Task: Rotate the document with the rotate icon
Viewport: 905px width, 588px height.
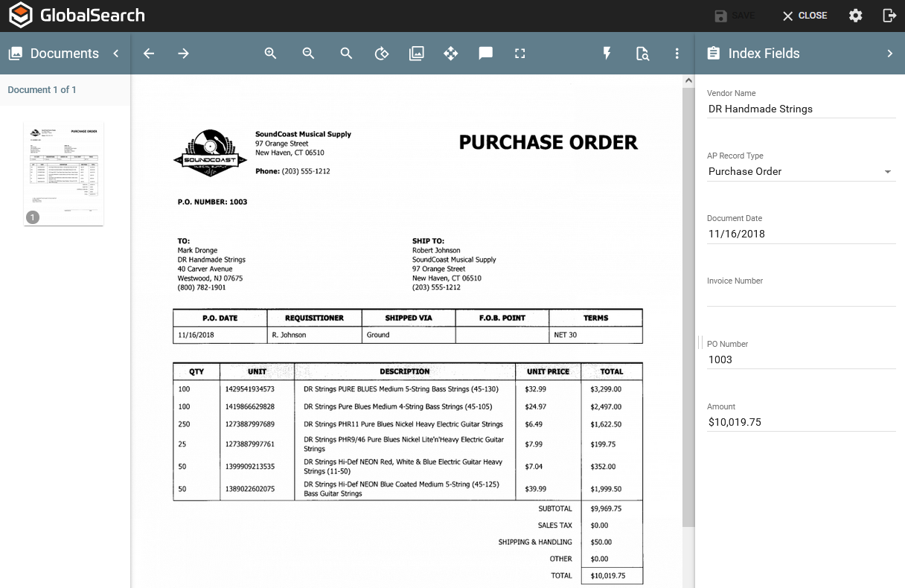Action: (x=381, y=54)
